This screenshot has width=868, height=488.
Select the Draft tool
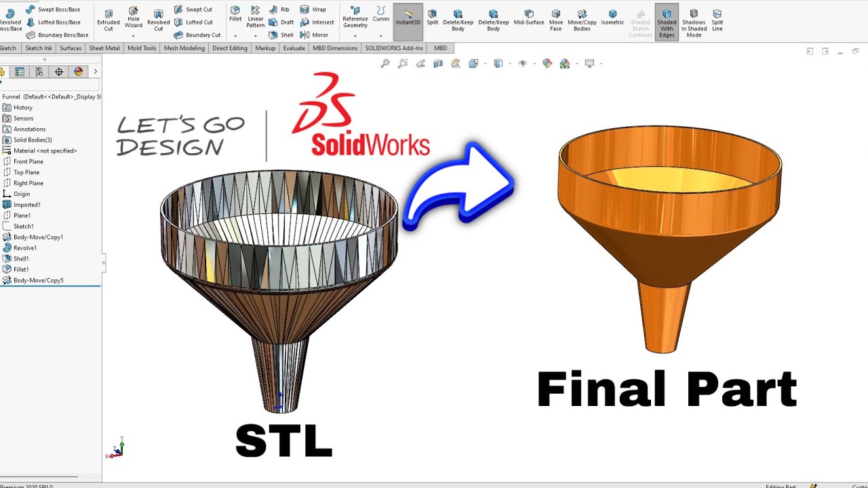pos(281,22)
